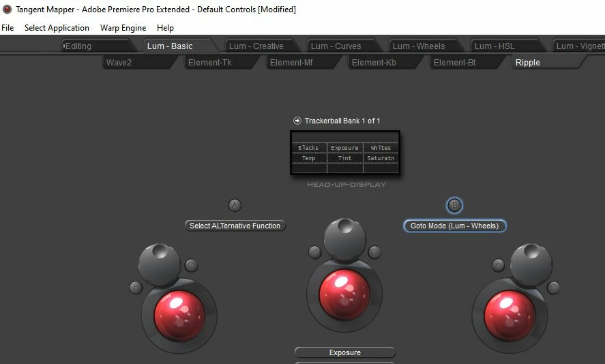The image size is (605, 364).
Task: Click the Trackerball Bank 1 of 1 label
Action: [x=342, y=121]
